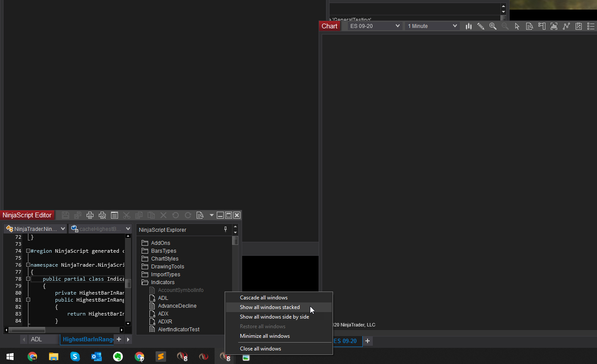Screen dimensions: 597x364
Task: Click the Save All icon in NinjaScript Editor
Action: tap(78, 215)
